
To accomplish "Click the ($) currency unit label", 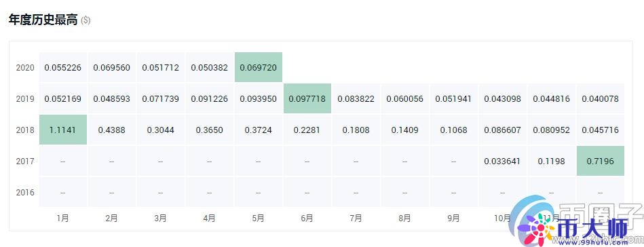I will click(86, 20).
